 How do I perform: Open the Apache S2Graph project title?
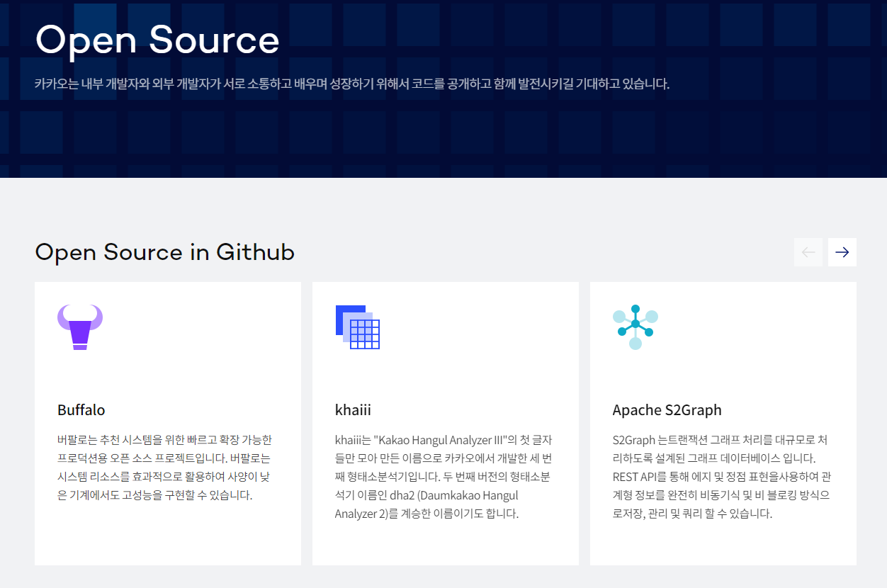pos(667,410)
